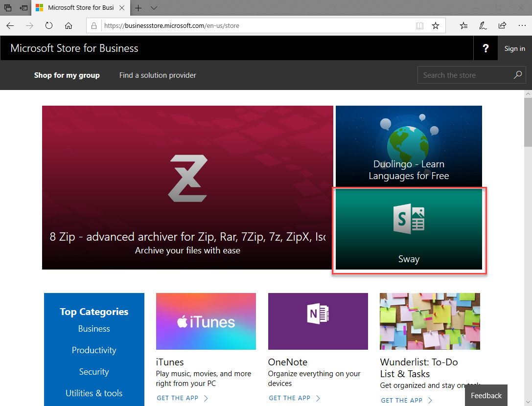
Task: Select the Security category
Action: [94, 372]
